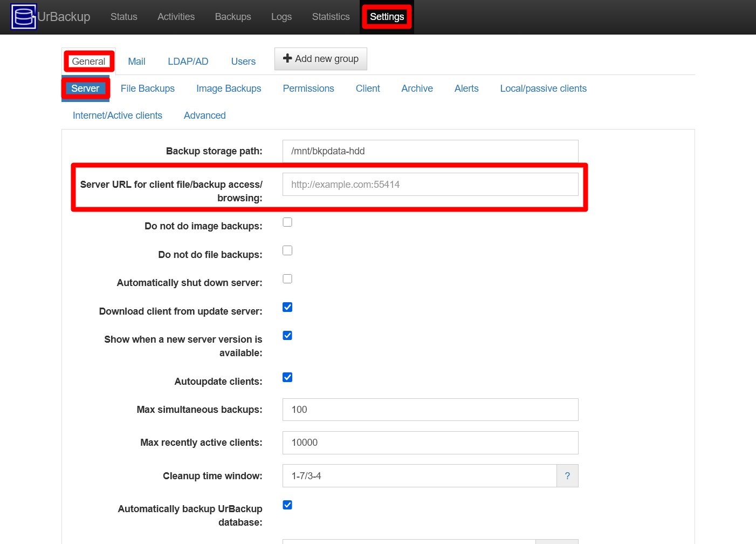The width and height of the screenshot is (756, 544).
Task: Open the Internet/Active clients settings
Action: click(x=117, y=115)
